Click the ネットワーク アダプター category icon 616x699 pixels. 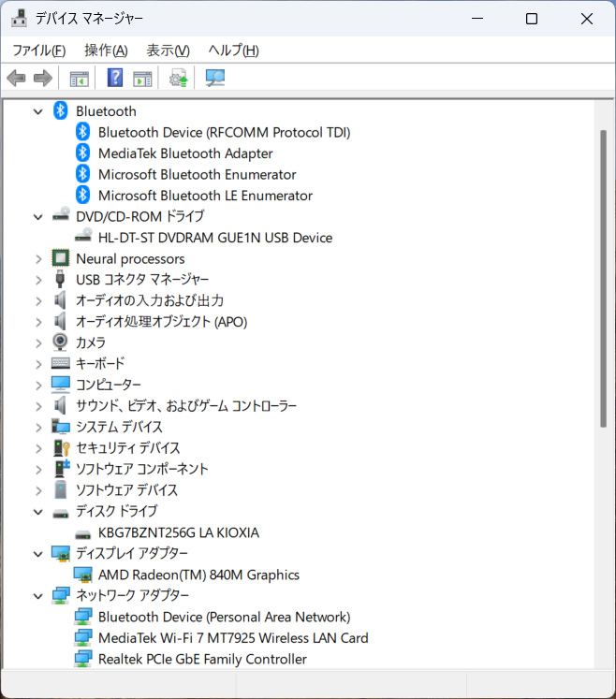(x=61, y=595)
